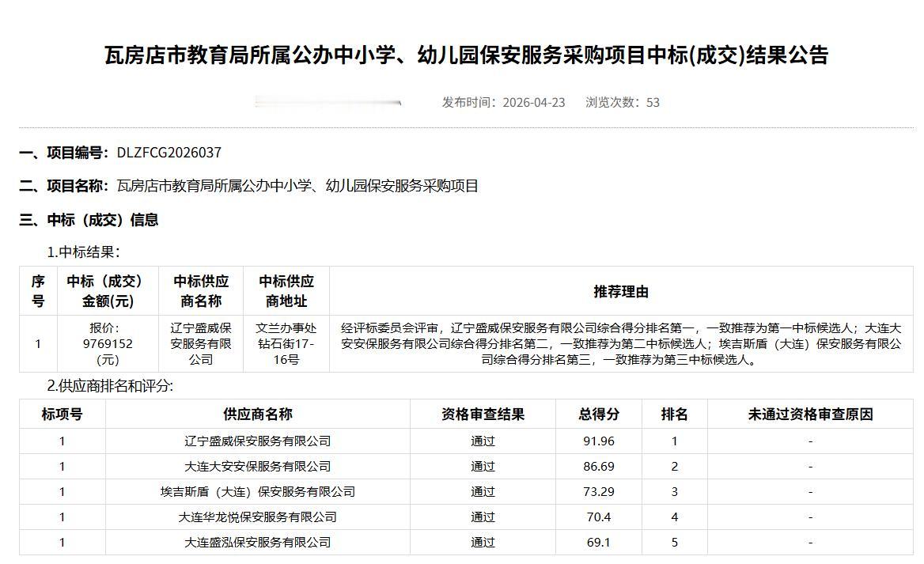Click total score 91.96
Viewport: 924px width, 564px height.
click(599, 441)
